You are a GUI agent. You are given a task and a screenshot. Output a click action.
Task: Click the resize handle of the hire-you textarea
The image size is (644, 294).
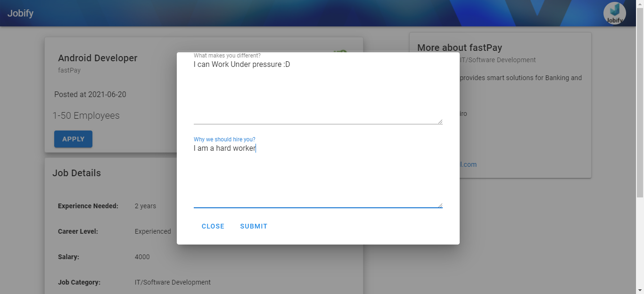click(440, 205)
